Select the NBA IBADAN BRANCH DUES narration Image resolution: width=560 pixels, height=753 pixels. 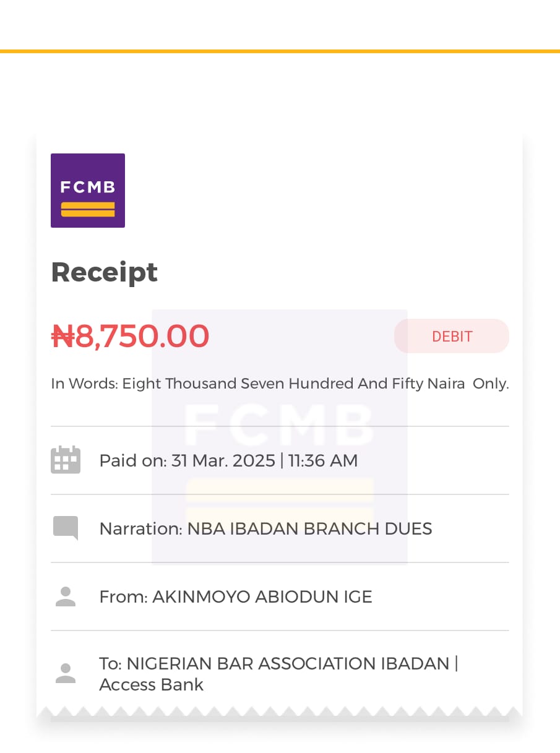(309, 528)
